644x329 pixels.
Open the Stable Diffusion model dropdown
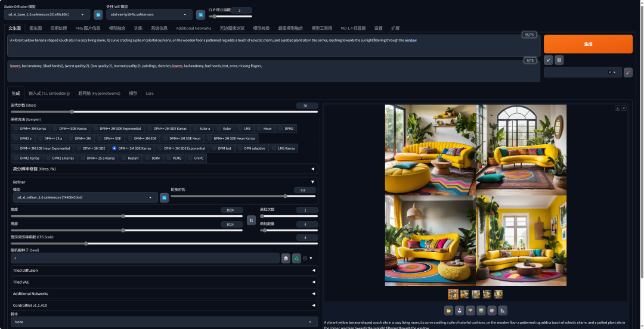pos(48,14)
